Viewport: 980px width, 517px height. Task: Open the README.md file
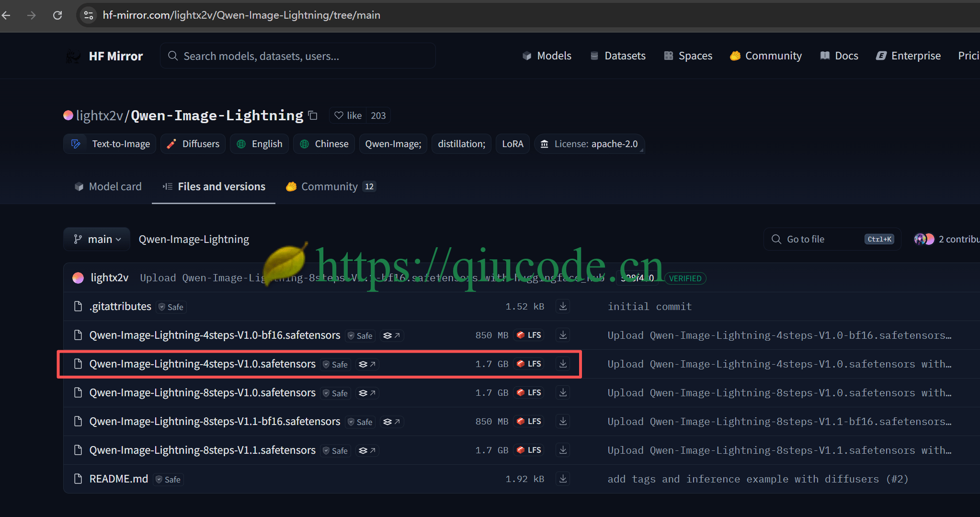(x=119, y=479)
